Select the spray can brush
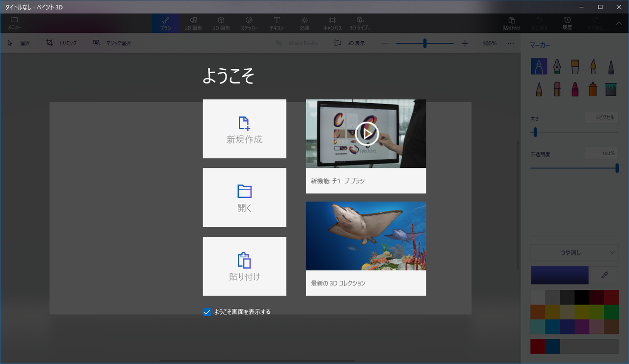The height and width of the screenshot is (364, 629). click(593, 89)
